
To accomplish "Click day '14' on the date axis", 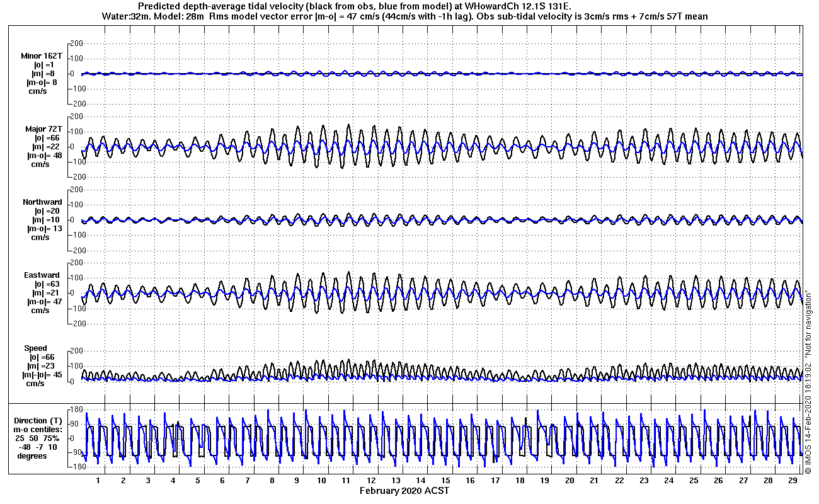I will 421,480.
